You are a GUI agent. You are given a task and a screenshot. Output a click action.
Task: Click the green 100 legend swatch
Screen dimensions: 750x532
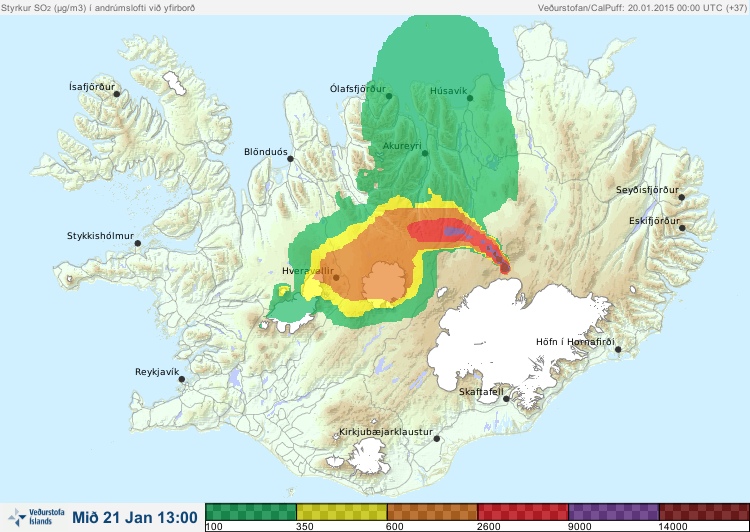coord(251,512)
